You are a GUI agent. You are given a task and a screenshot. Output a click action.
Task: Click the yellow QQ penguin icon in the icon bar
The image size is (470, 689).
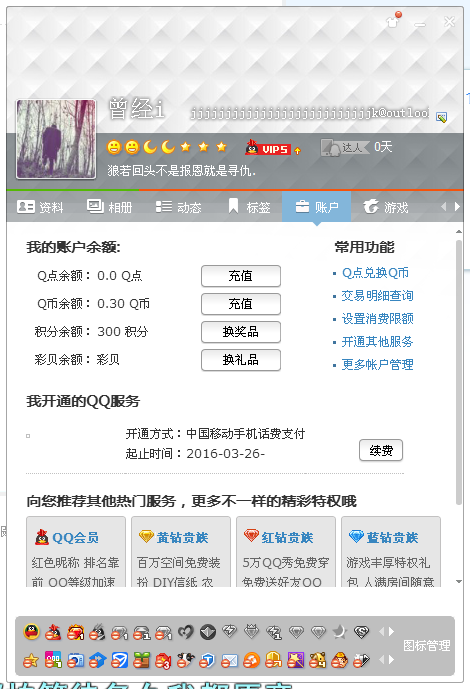pyautogui.click(x=32, y=632)
